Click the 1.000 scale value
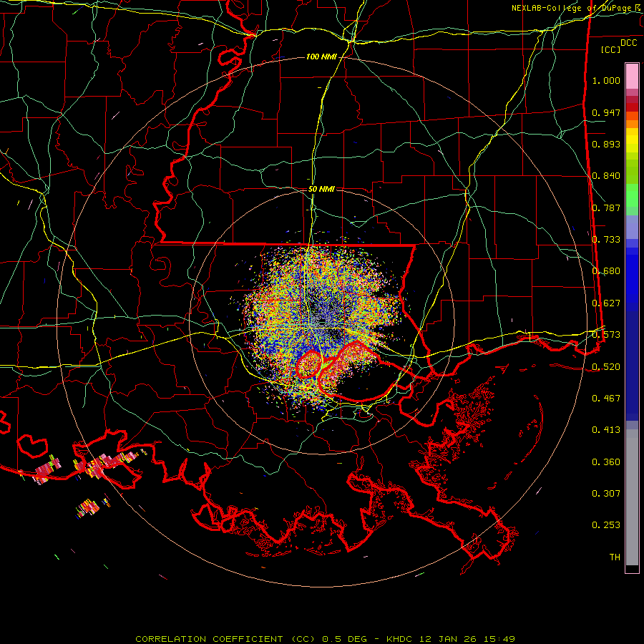644x644 pixels. 606,80
